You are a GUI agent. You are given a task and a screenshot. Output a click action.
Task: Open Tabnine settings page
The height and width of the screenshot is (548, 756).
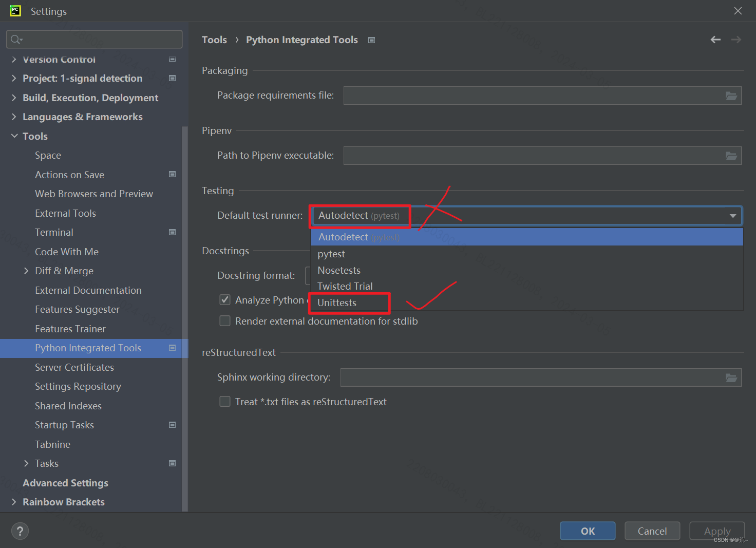point(52,444)
